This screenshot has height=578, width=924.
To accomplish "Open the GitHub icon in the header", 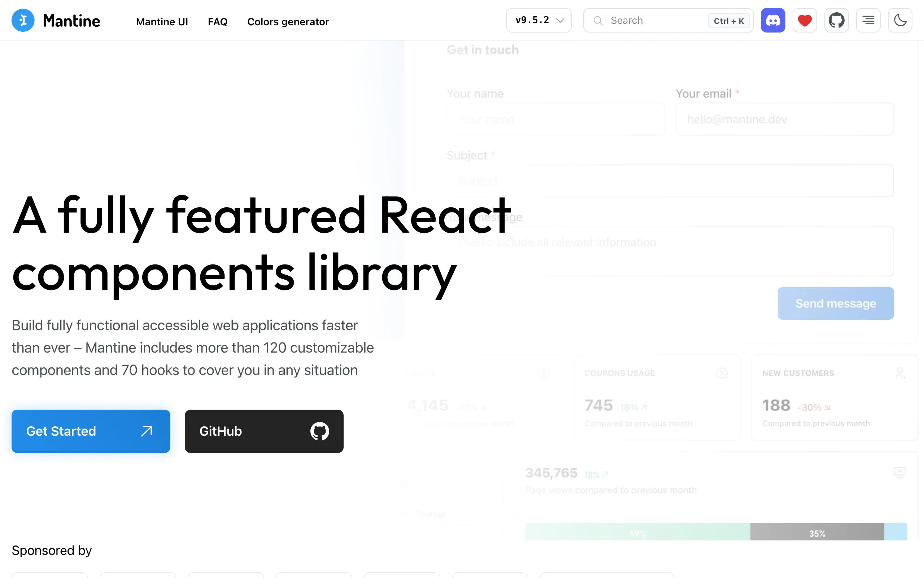I will point(836,20).
